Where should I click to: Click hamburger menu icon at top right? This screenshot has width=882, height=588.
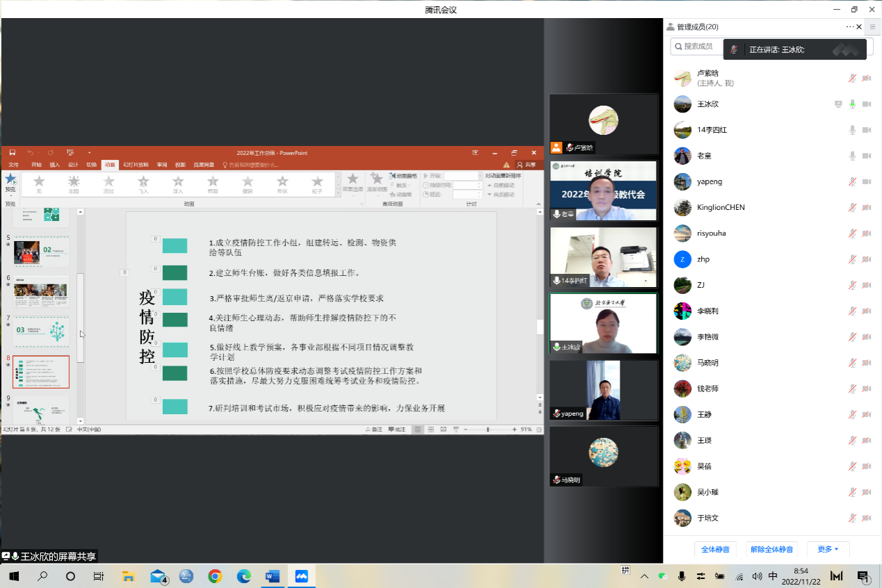pyautogui.click(x=873, y=27)
